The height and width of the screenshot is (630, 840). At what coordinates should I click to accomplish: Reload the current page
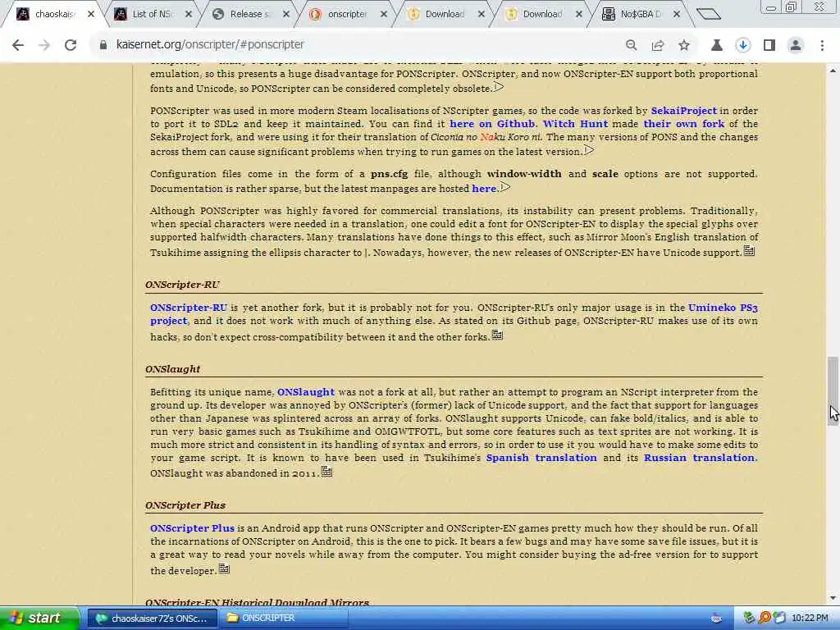(71, 45)
